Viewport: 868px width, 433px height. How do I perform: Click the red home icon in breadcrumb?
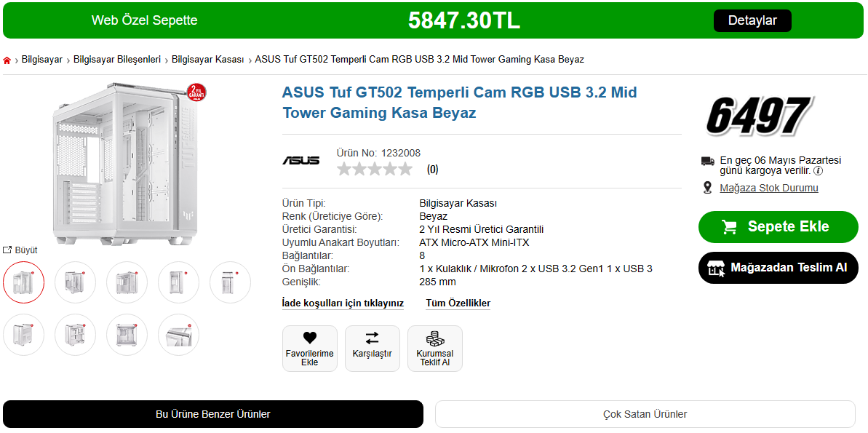pos(7,60)
